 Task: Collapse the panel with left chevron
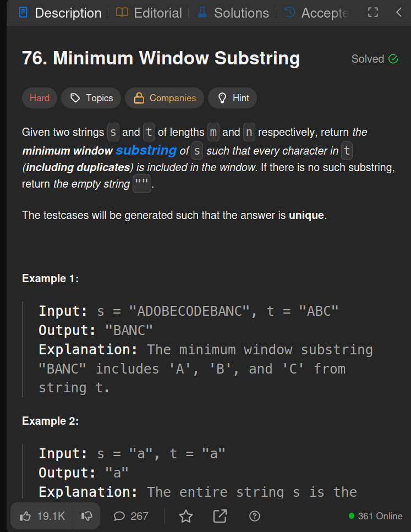click(399, 13)
